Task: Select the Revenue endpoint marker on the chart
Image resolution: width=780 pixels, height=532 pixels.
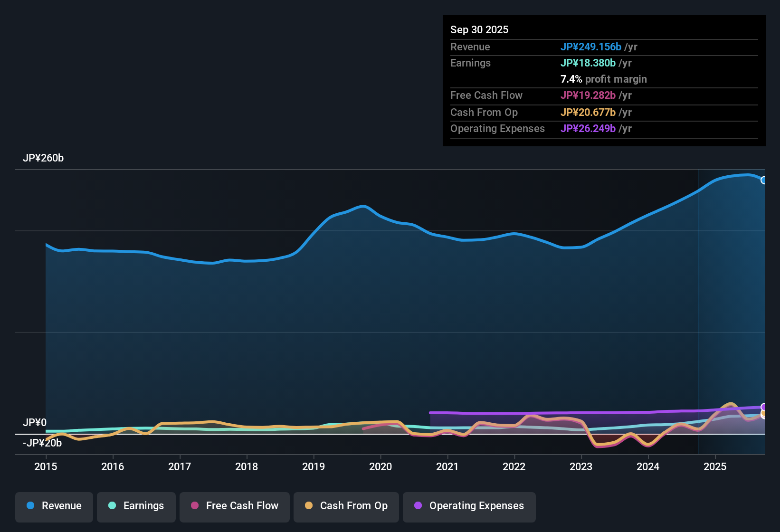Action: click(x=764, y=180)
